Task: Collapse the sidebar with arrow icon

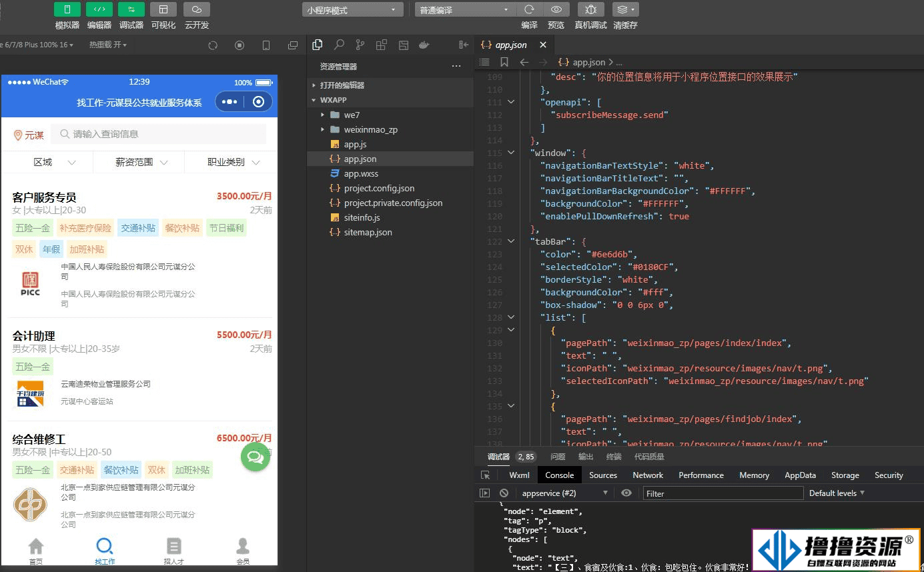Action: click(464, 45)
